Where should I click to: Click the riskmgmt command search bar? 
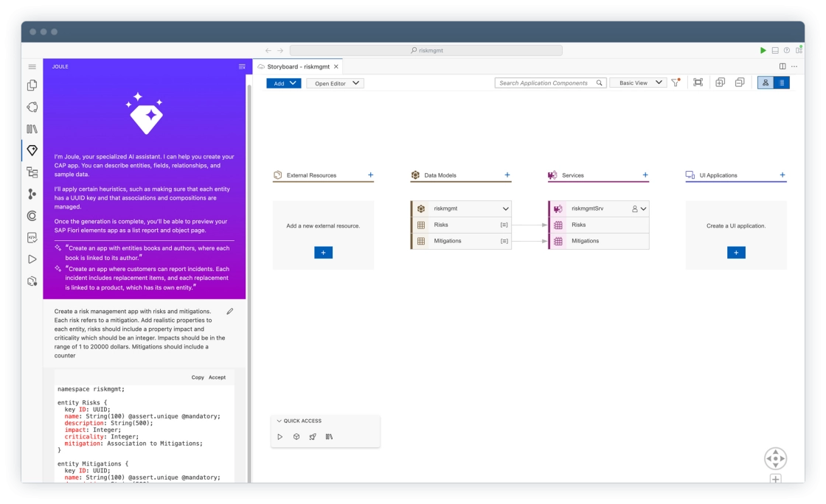click(426, 51)
